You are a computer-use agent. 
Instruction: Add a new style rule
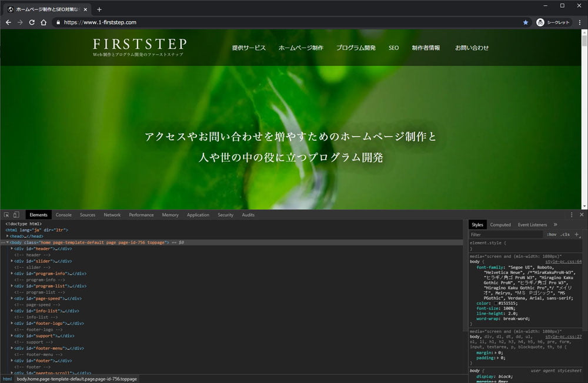pyautogui.click(x=577, y=234)
